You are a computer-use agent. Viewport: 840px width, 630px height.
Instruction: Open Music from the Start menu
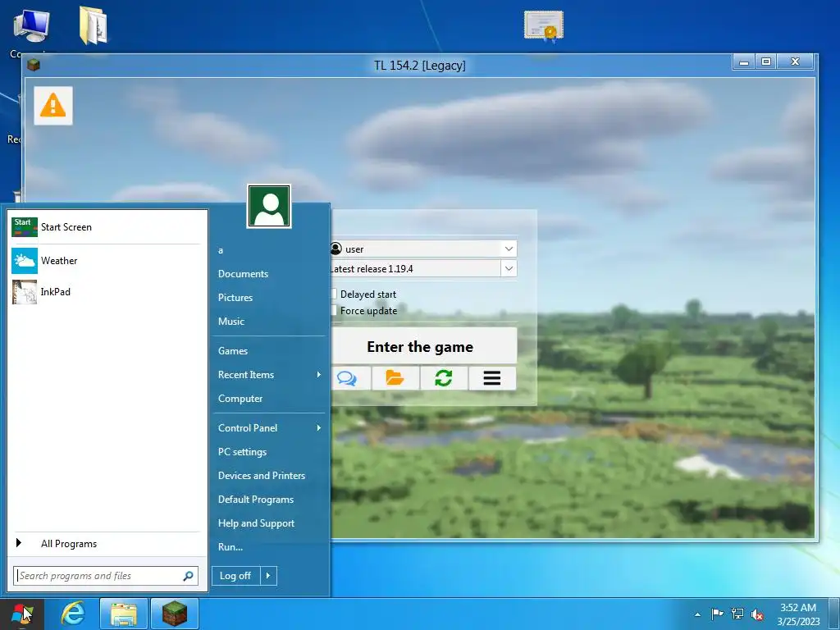(x=231, y=322)
